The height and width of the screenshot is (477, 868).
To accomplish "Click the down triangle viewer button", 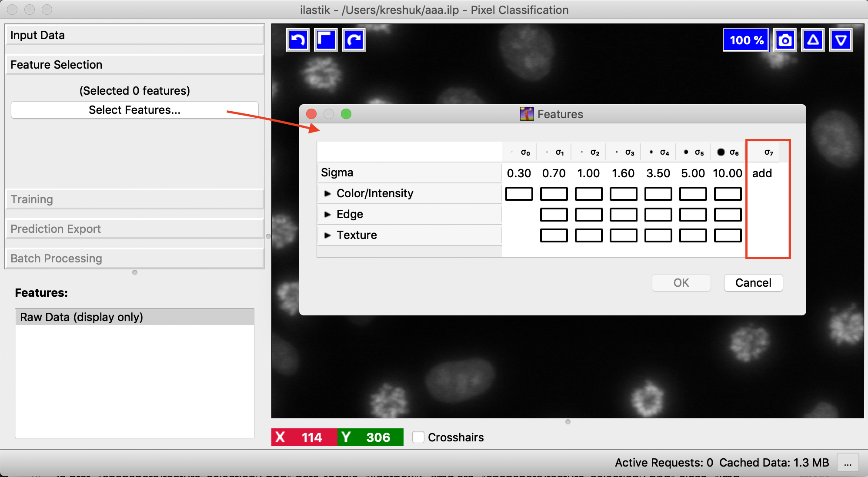I will (841, 40).
